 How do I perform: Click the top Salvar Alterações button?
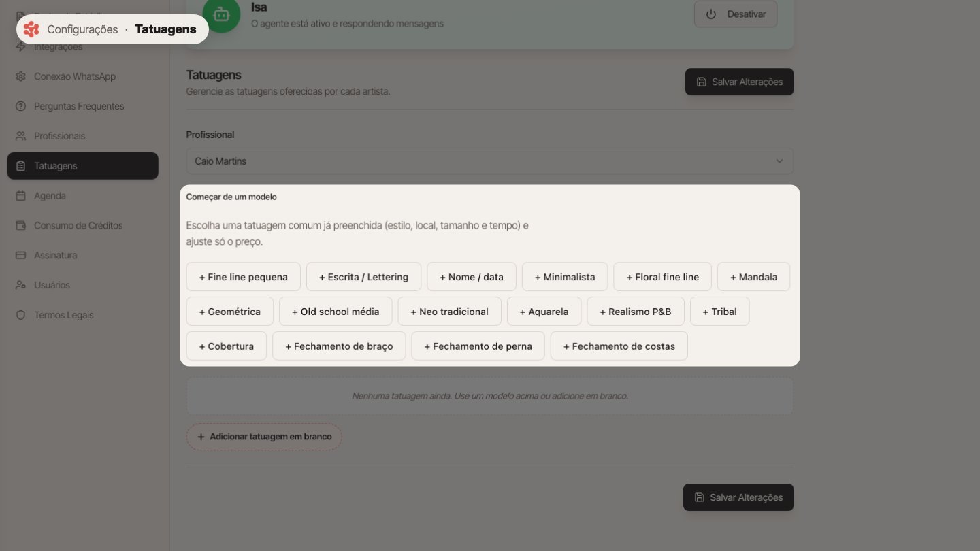pos(739,82)
